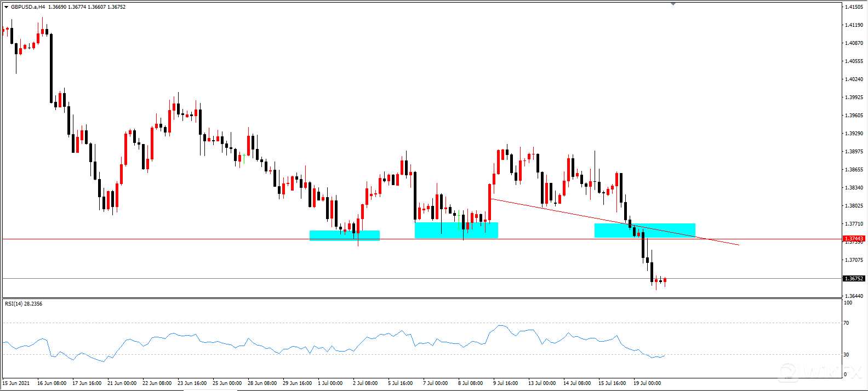
Task: Click the chart shift triangle marker at top
Action: (673, 4)
